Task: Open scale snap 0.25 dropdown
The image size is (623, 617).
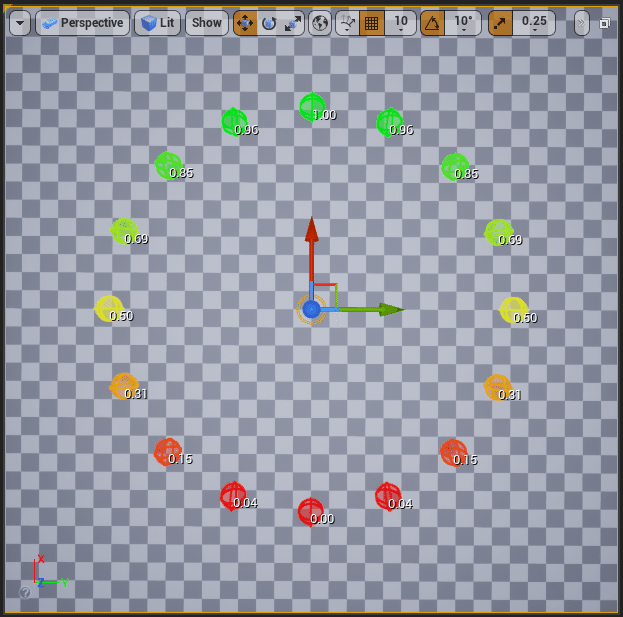Action: tap(534, 23)
